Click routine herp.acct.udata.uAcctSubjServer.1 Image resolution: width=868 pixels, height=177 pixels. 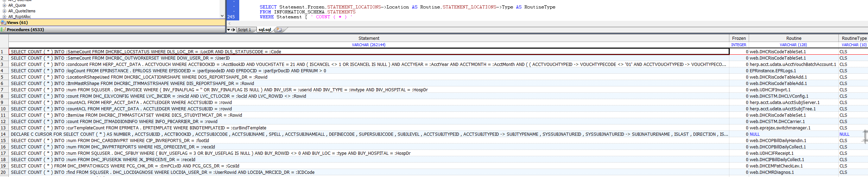794,103
